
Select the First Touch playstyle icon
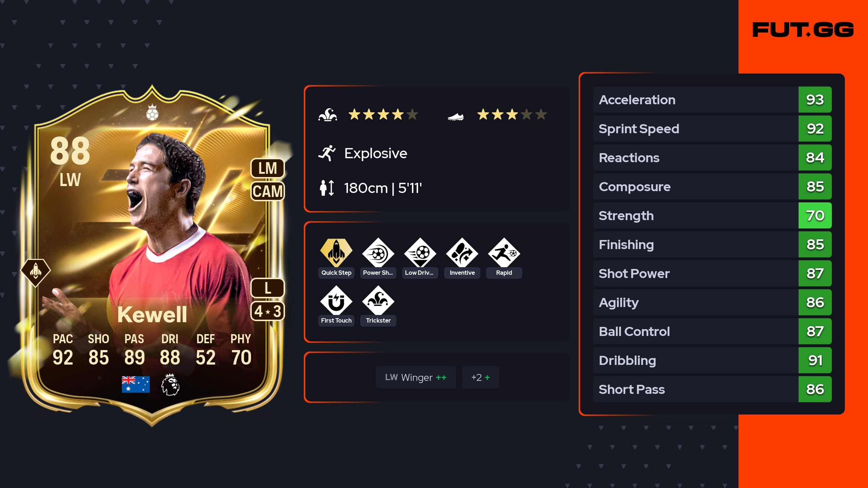(336, 300)
